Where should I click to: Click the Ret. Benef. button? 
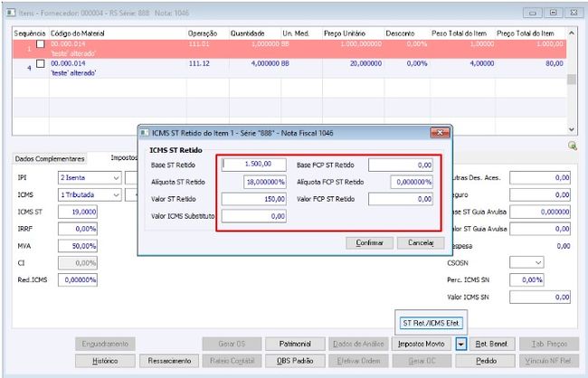click(x=491, y=344)
